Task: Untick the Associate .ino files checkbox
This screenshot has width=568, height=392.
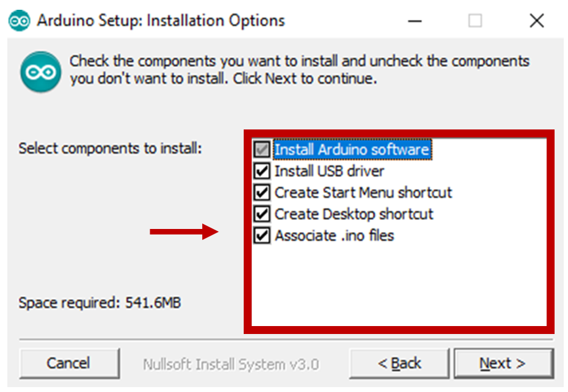Action: click(262, 236)
